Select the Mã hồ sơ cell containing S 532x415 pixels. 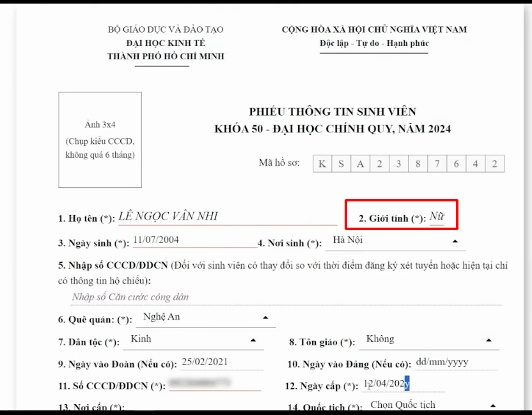point(341,164)
